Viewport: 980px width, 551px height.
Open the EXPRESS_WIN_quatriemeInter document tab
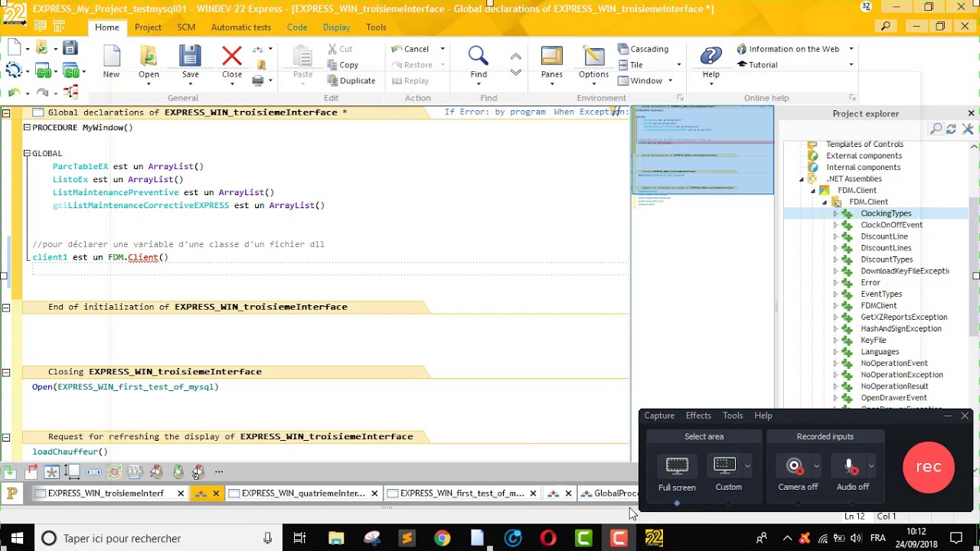(304, 494)
